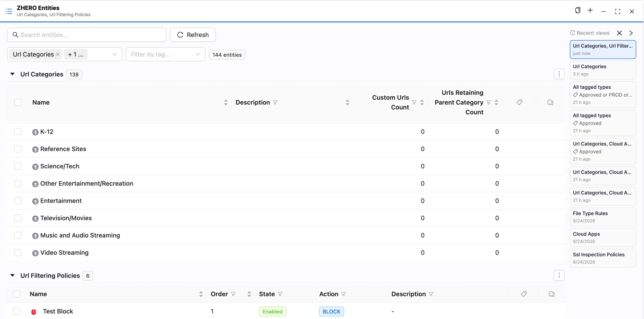Filter Urls Retaining Parent Category Count column
This screenshot has height=319, width=644.
489,102
